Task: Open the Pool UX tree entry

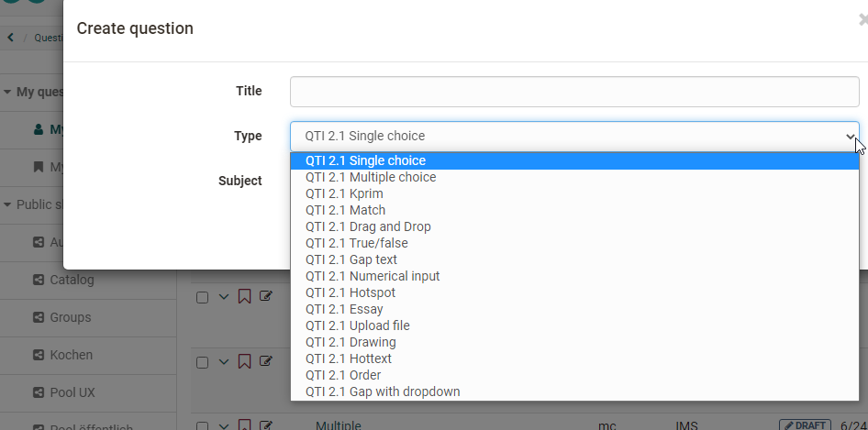Action: click(72, 392)
